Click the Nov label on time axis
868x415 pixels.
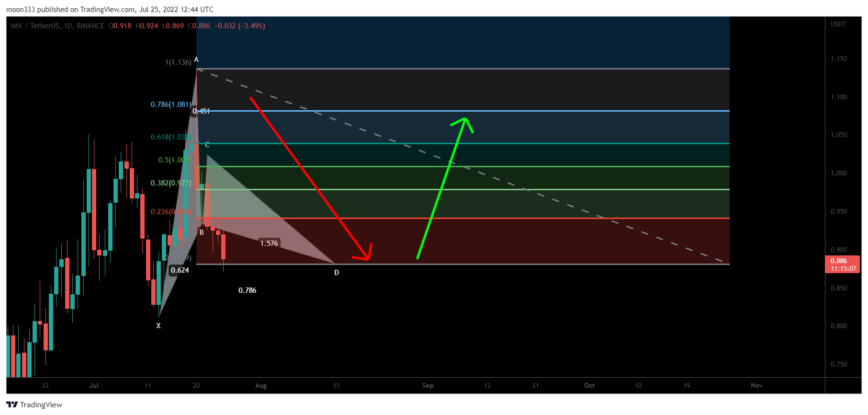(x=756, y=385)
